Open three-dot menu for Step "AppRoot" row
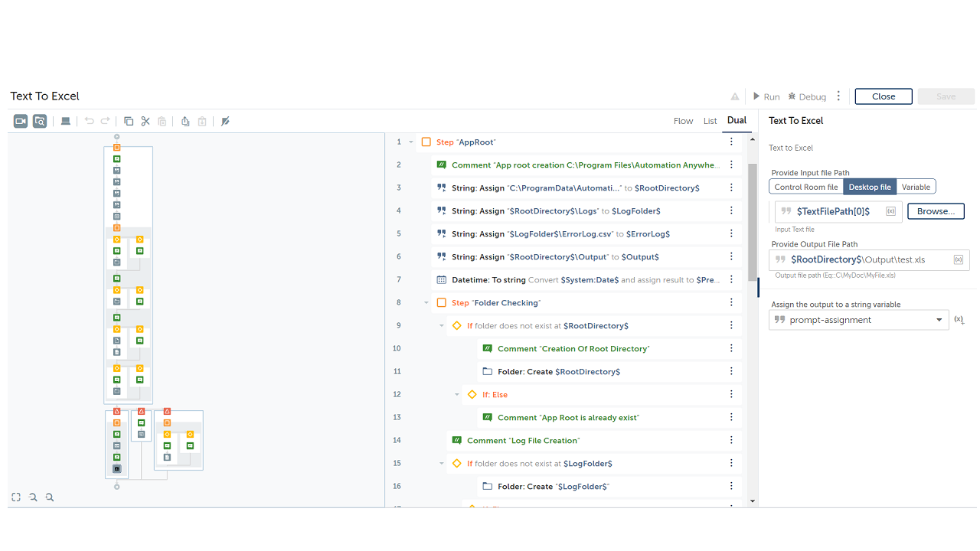This screenshot has width=980, height=551. coord(731,142)
